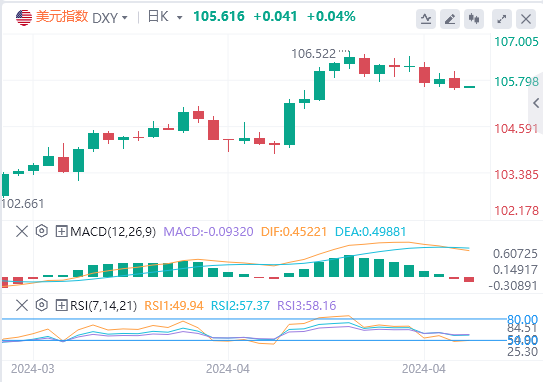Open MACD indicator settings
Image resolution: width=543 pixels, height=382 pixels.
click(42, 231)
